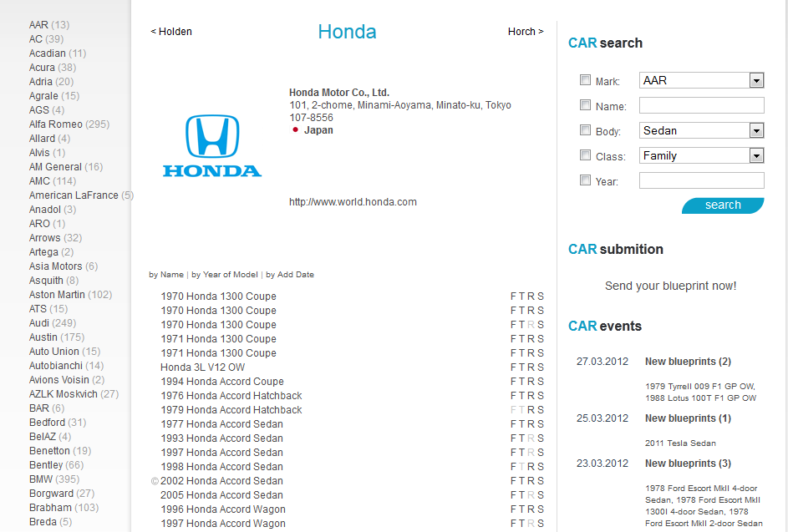Click the Honda page title heading
The height and width of the screenshot is (532, 788).
(x=348, y=32)
